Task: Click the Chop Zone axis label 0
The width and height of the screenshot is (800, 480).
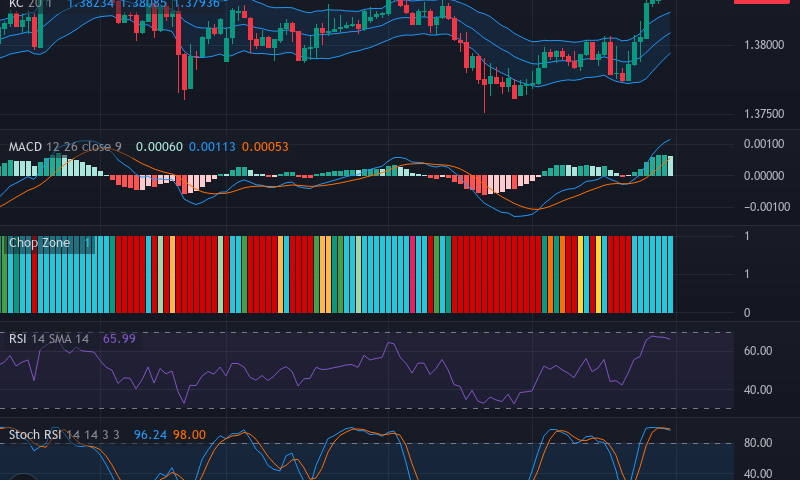Action: 747,313
